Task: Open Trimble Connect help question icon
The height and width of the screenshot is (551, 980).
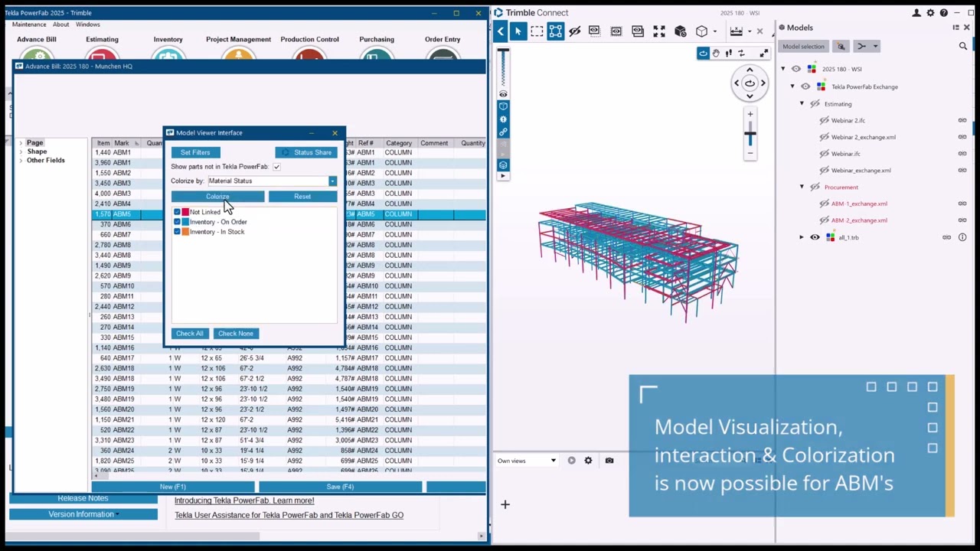Action: pos(943,13)
